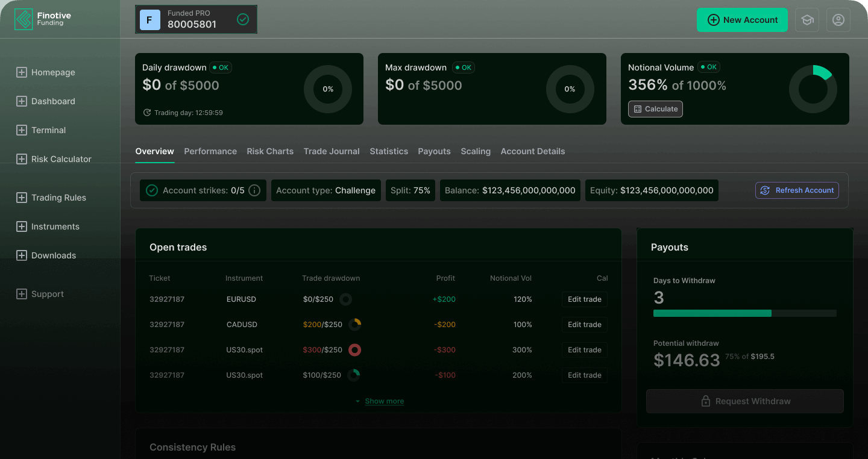Click Refresh Account button
This screenshot has width=868, height=459.
click(x=796, y=190)
